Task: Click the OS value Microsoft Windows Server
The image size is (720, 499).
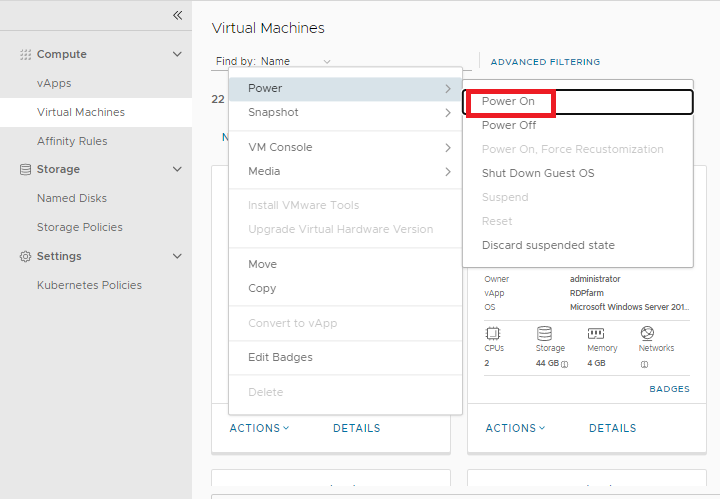Action: click(x=630, y=307)
